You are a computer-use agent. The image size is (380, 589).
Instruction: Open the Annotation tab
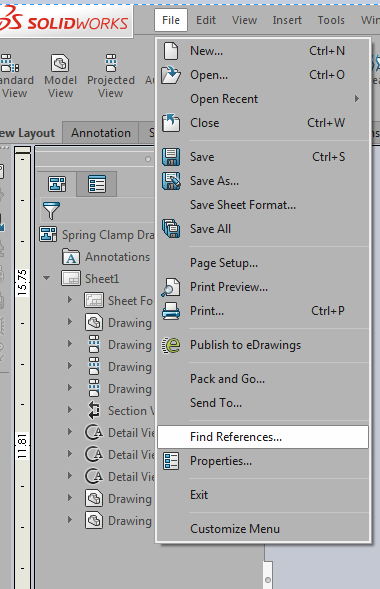point(101,133)
